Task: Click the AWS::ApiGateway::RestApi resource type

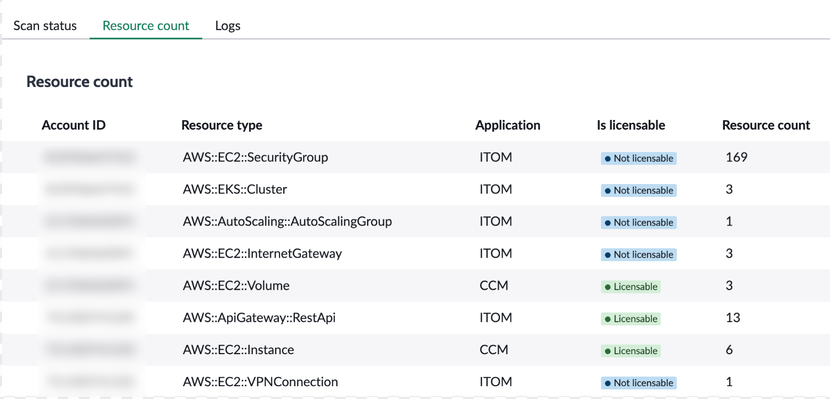Action: pos(259,318)
